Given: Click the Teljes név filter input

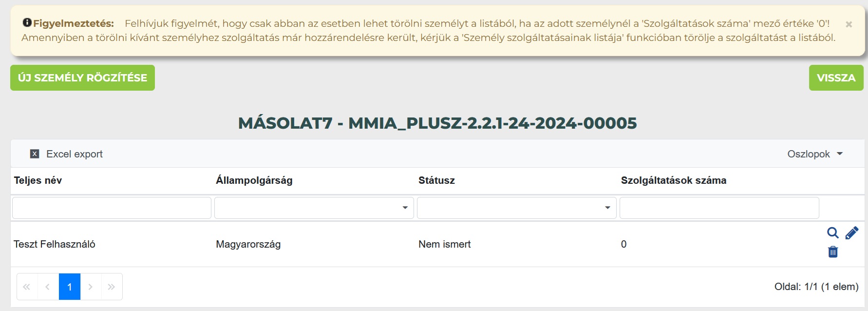Looking at the screenshot, I should tap(112, 208).
